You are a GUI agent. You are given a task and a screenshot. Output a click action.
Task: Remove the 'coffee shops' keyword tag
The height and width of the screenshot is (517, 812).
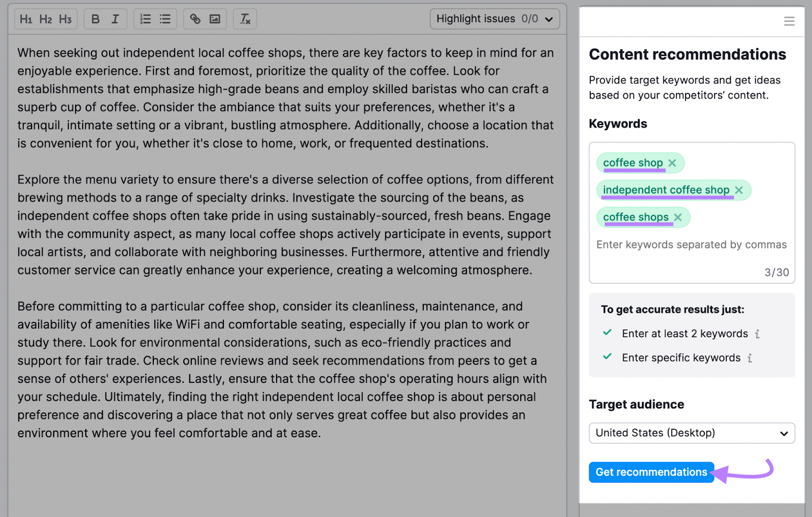[x=678, y=217]
